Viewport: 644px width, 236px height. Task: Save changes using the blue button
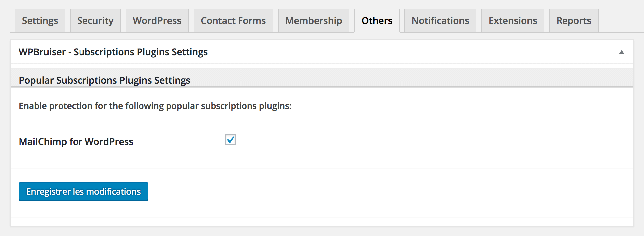tap(83, 192)
